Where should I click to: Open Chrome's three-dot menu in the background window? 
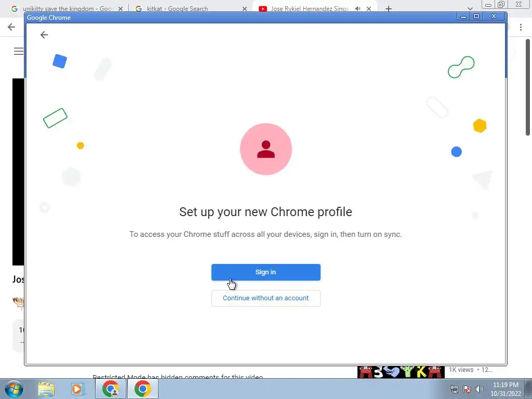(521, 27)
